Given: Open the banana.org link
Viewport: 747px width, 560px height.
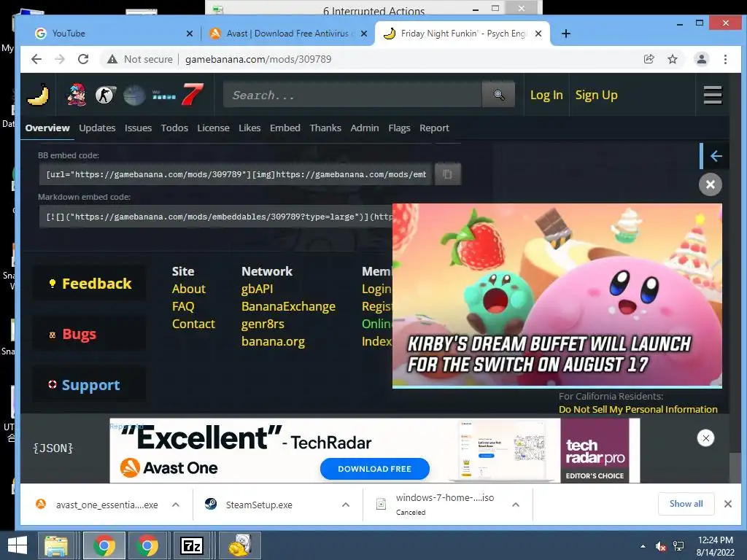Looking at the screenshot, I should (x=273, y=342).
